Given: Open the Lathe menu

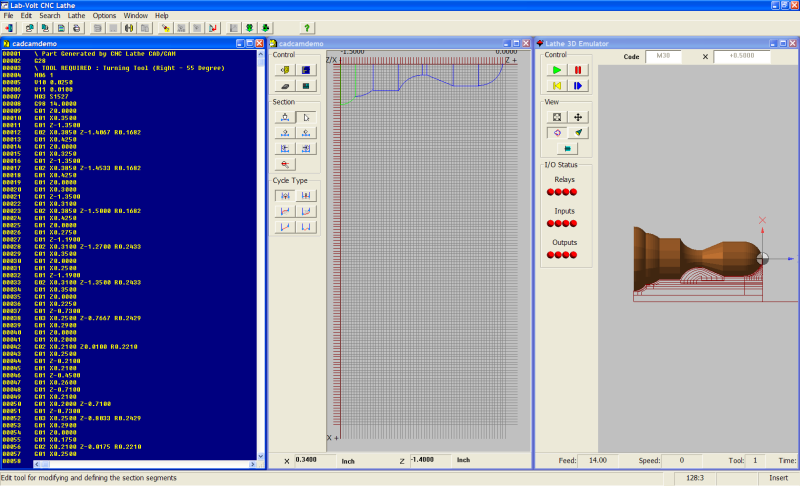Looking at the screenshot, I should (x=77, y=16).
